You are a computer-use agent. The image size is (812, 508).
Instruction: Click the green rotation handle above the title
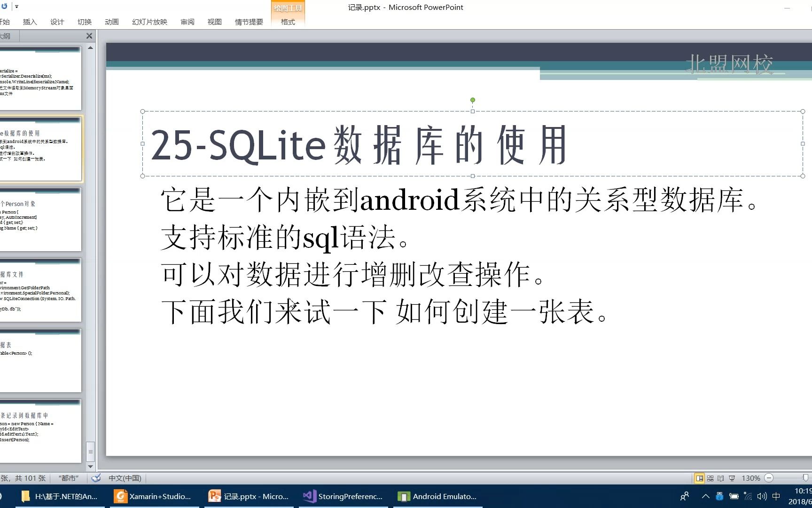(x=473, y=100)
